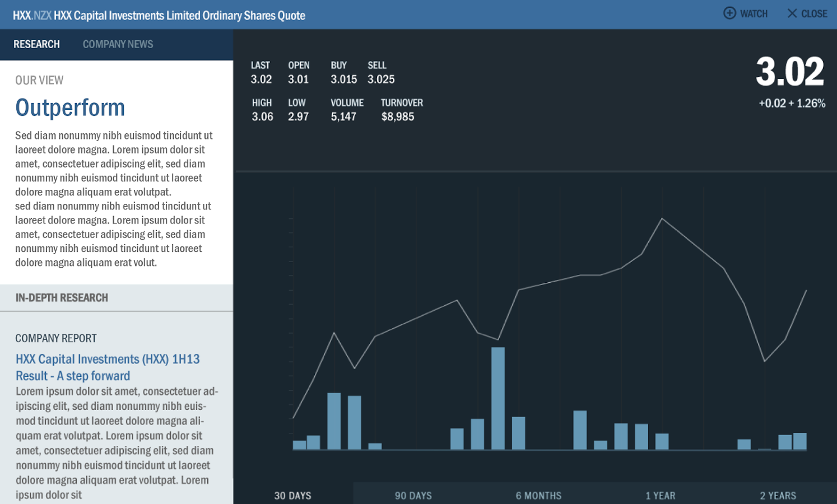This screenshot has height=504, width=837.
Task: Click the Open price value 3.01
Action: click(x=298, y=80)
